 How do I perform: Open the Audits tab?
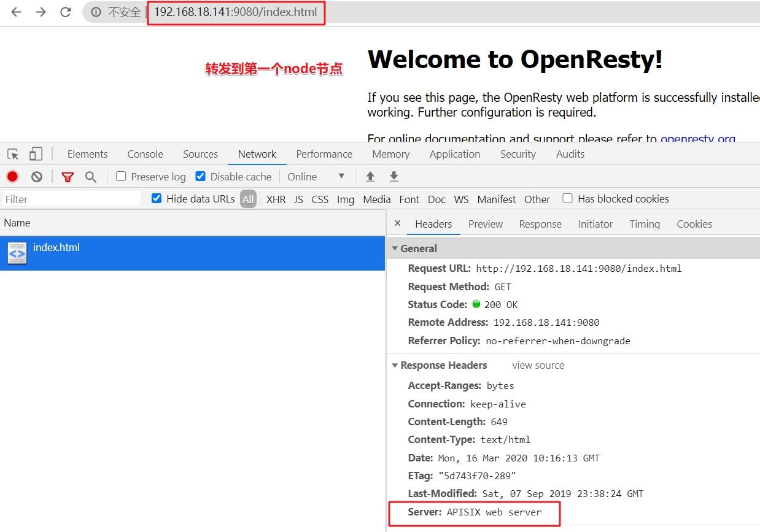pyautogui.click(x=570, y=154)
